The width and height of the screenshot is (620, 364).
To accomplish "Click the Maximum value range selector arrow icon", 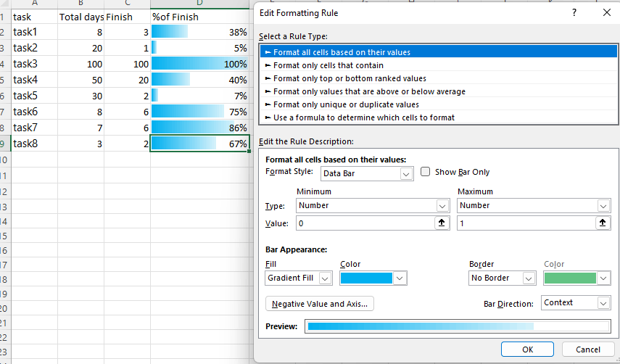I will 602,223.
